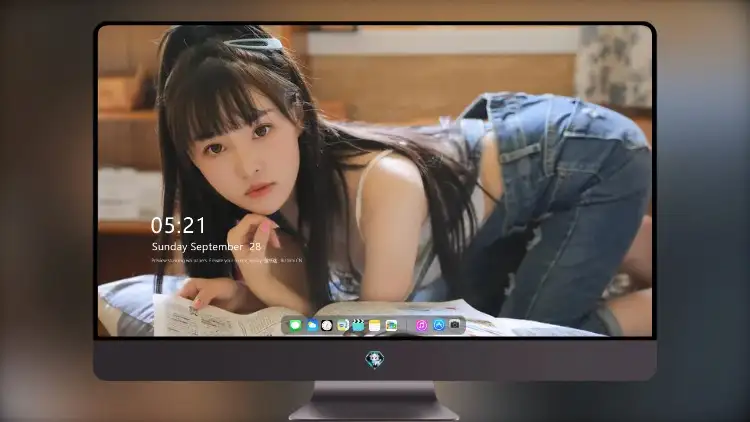Viewport: 750px width, 422px height.
Task: Launch the pink iTunes music app
Action: 421,325
